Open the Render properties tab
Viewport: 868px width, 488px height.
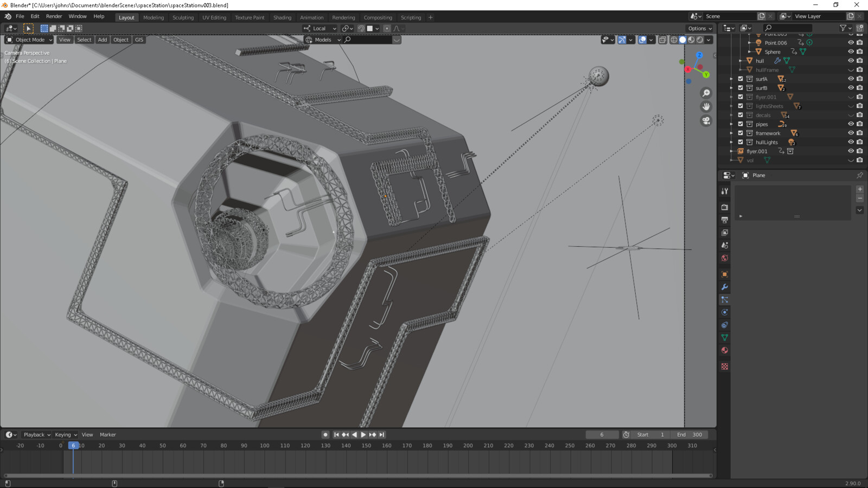coord(724,207)
